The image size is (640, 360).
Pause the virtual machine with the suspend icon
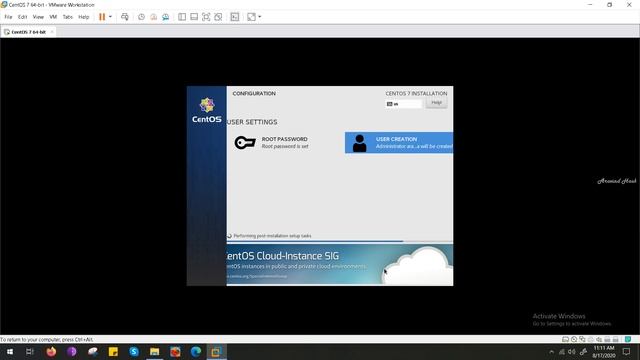pos(102,17)
